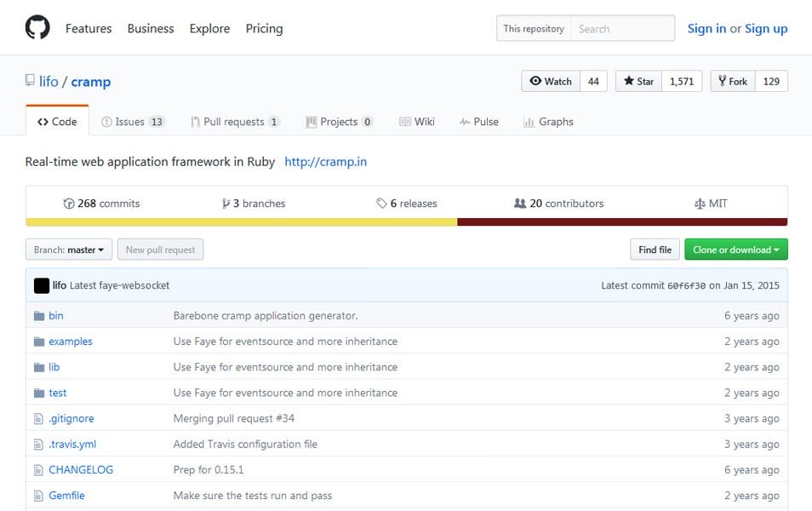The width and height of the screenshot is (812, 511).
Task: Open the Branch: master dropdown
Action: click(69, 250)
